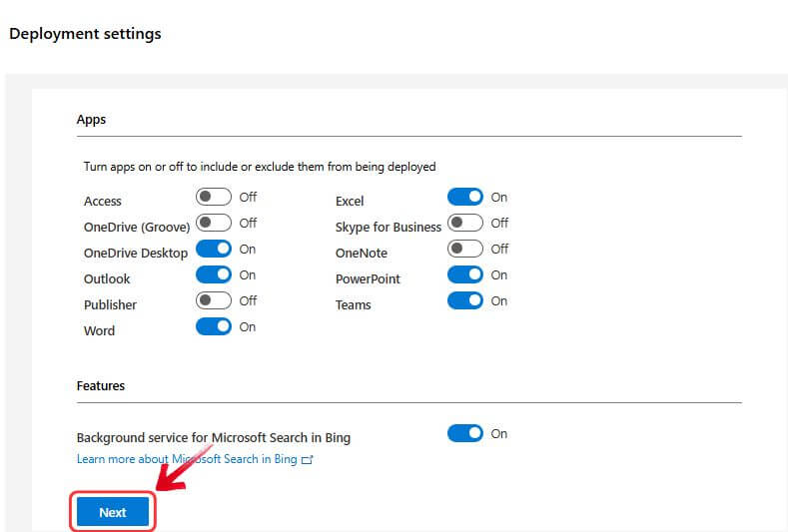
Task: Click the Teams app label
Action: [353, 305]
